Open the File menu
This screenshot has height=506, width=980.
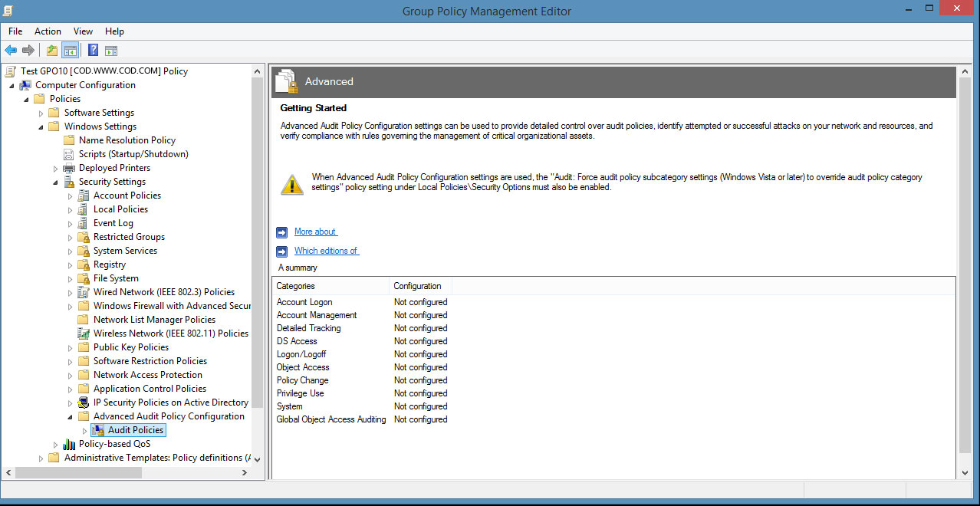point(15,31)
